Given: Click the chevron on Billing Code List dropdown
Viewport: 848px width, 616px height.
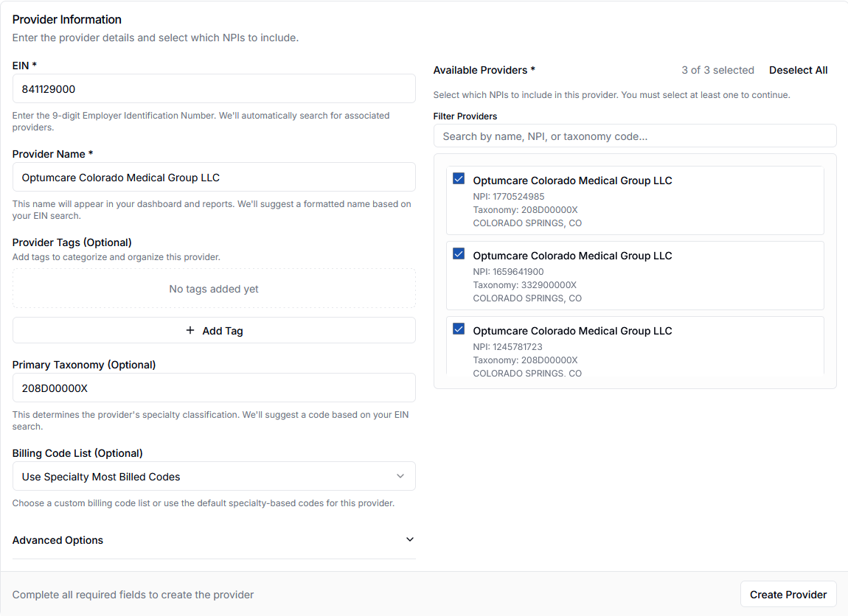Looking at the screenshot, I should 400,476.
